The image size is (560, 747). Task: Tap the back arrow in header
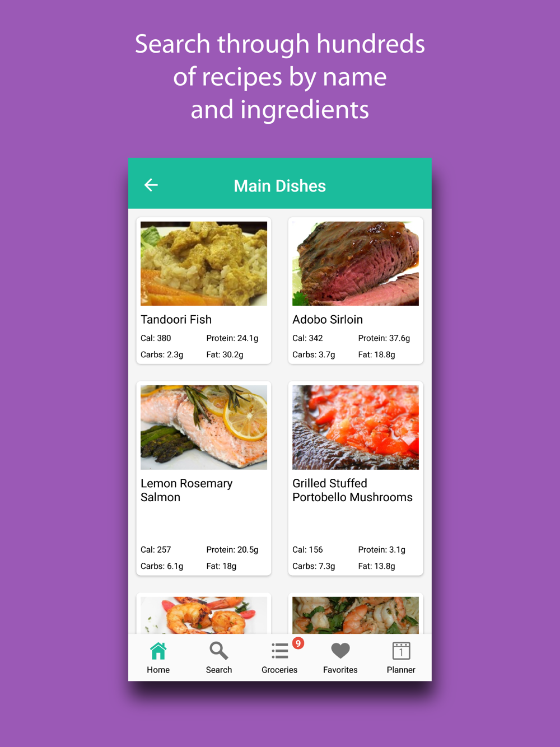pyautogui.click(x=151, y=185)
